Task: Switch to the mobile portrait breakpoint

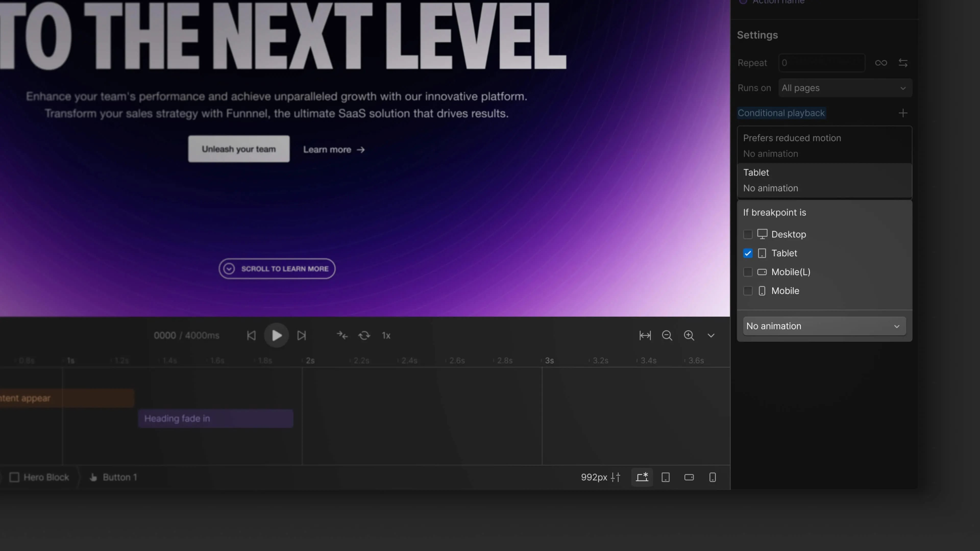Action: click(713, 477)
